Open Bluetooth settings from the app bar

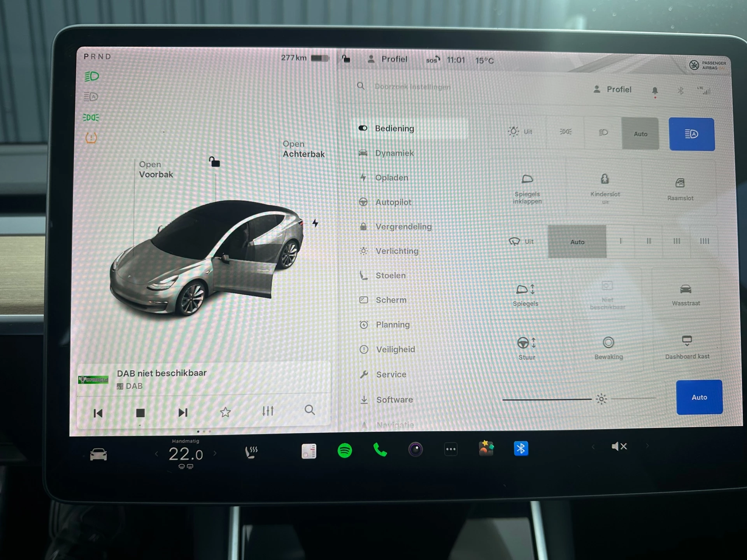point(521,448)
